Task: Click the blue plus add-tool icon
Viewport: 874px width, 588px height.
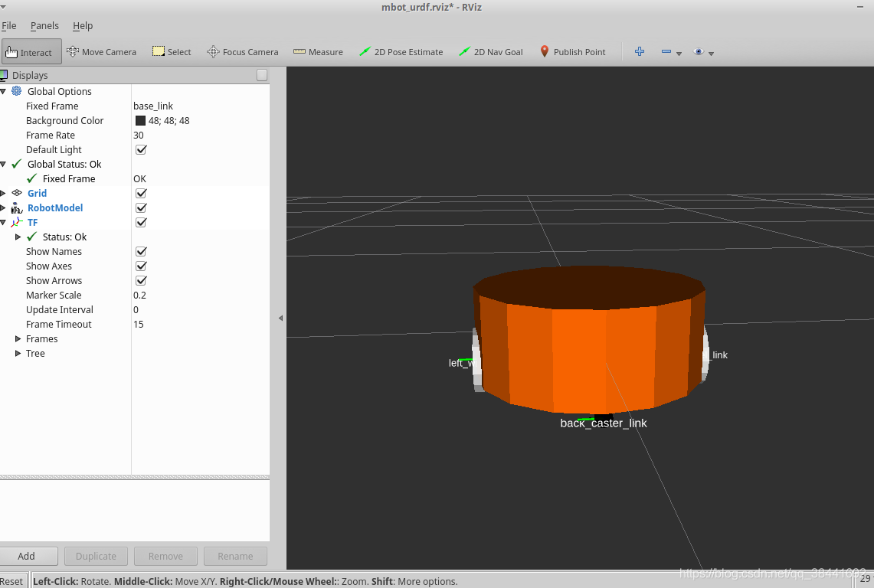Action: point(640,51)
